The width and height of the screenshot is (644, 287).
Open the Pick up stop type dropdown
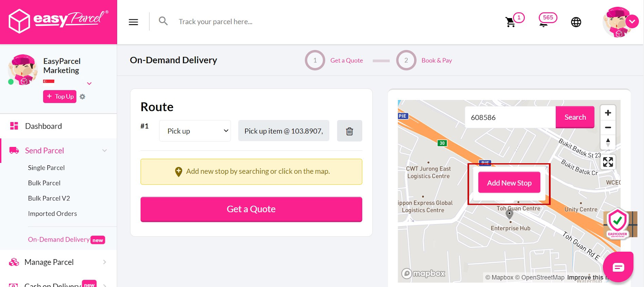tap(194, 131)
